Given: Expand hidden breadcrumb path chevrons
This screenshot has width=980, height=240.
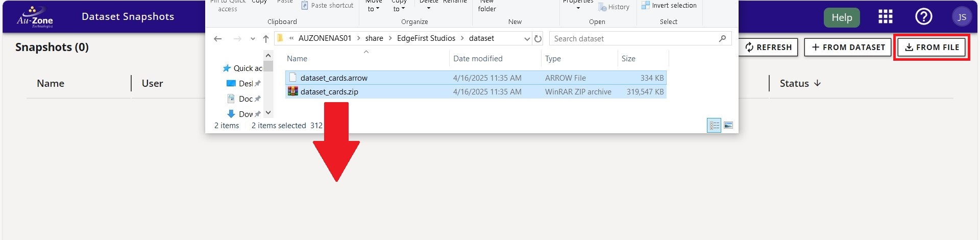Looking at the screenshot, I should tap(291, 38).
